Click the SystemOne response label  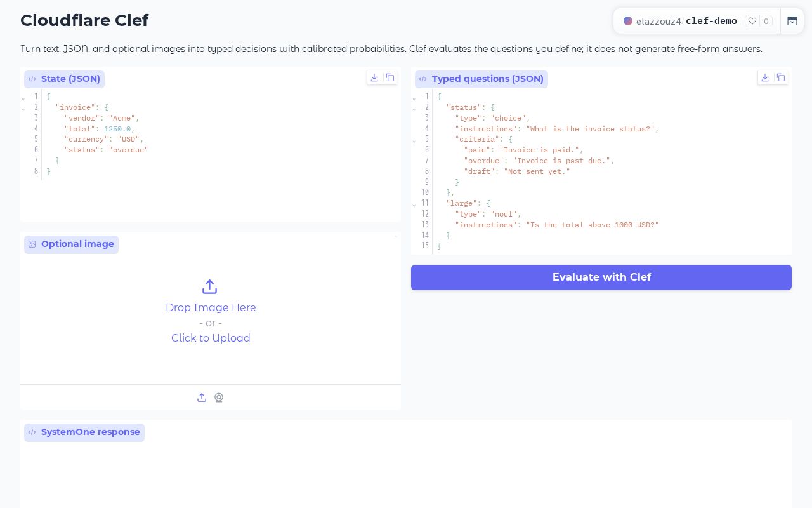[84, 432]
